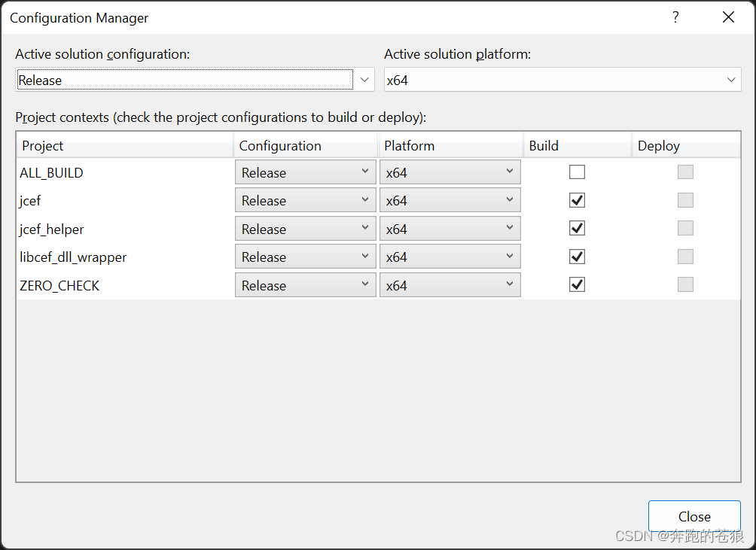The image size is (756, 550).
Task: Enable Build checkbox for ALL_BUILD
Action: pos(577,172)
